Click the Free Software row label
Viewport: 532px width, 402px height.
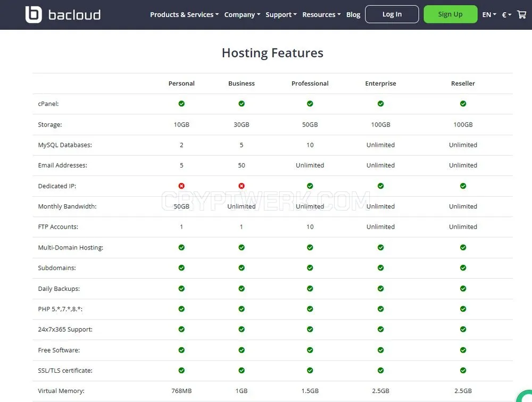point(59,350)
